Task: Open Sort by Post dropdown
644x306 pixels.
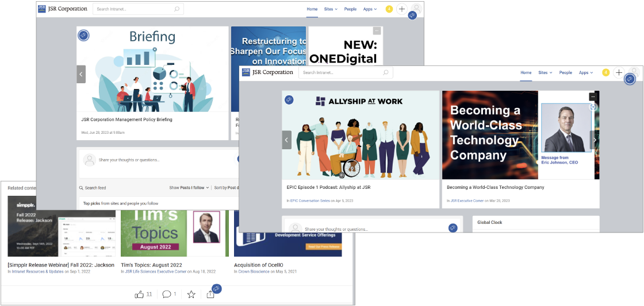Action: [x=226, y=188]
